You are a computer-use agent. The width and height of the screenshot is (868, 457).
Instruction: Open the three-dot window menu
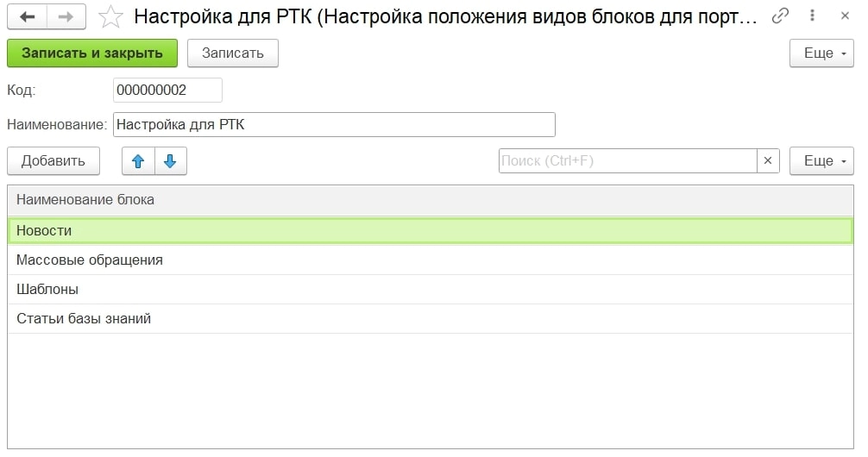point(811,16)
